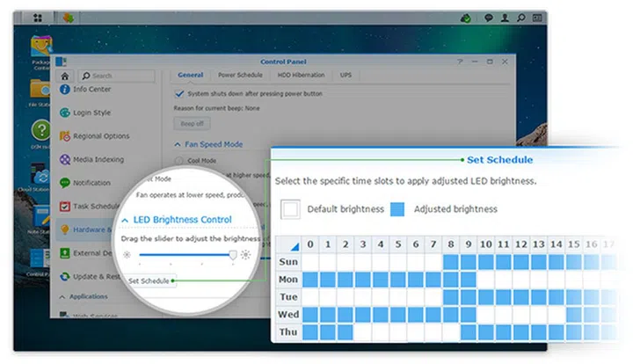The image size is (633, 364).
Task: Click the Beep off button
Action: coord(193,123)
